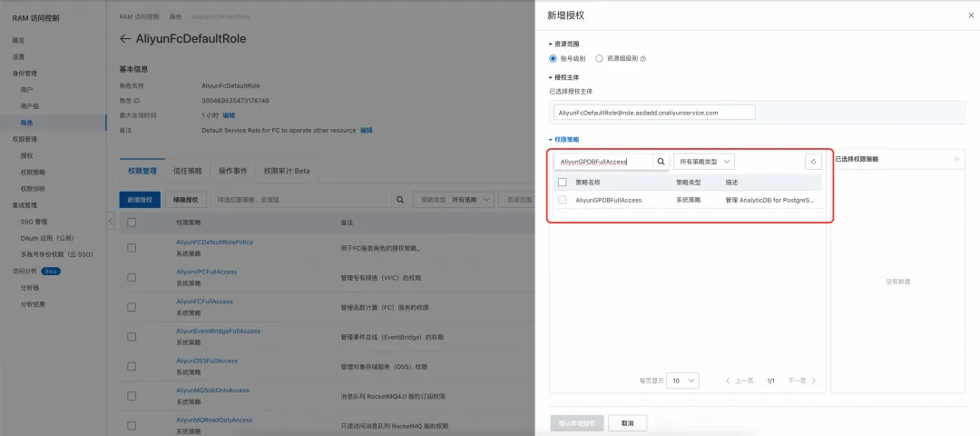Click the AliyunGPDBFullAccess search input field
980x436 pixels.
point(603,162)
